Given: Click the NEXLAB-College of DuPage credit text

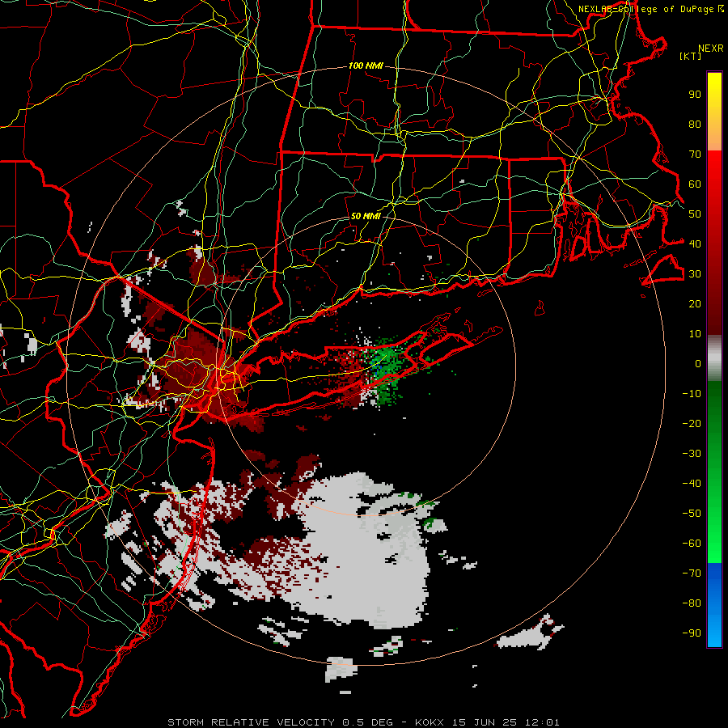Looking at the screenshot, I should pyautogui.click(x=645, y=9).
